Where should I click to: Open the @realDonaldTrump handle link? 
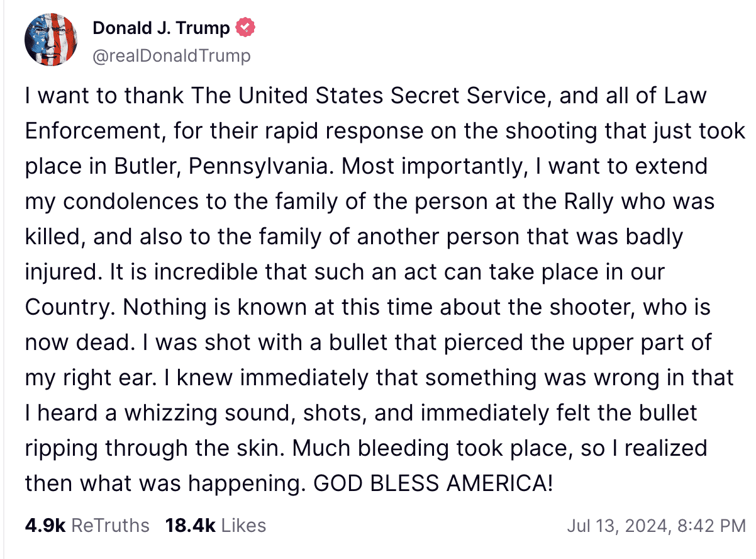click(172, 55)
